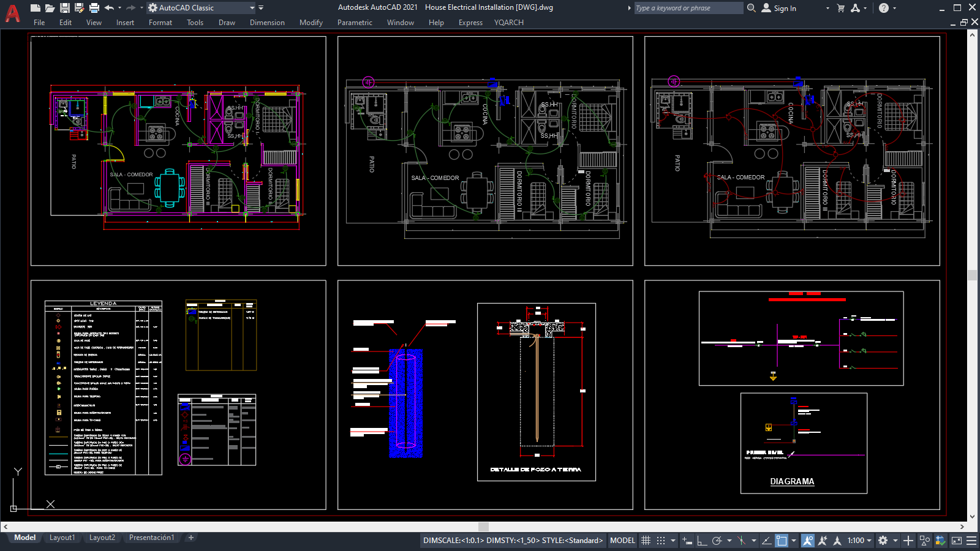The image size is (980, 551).
Task: Open the customization hamburger menu in status bar
Action: (970, 541)
